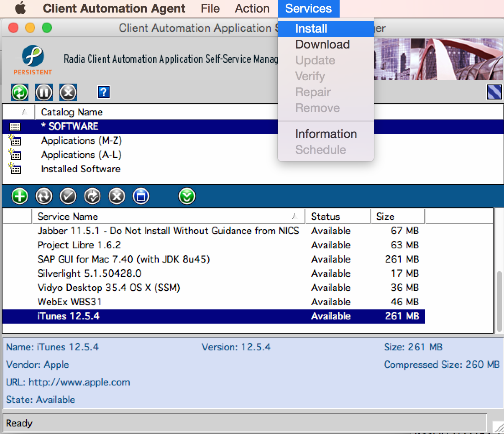Select the Jabber 11.5.1 service row
The height and width of the screenshot is (434, 504).
click(x=214, y=231)
